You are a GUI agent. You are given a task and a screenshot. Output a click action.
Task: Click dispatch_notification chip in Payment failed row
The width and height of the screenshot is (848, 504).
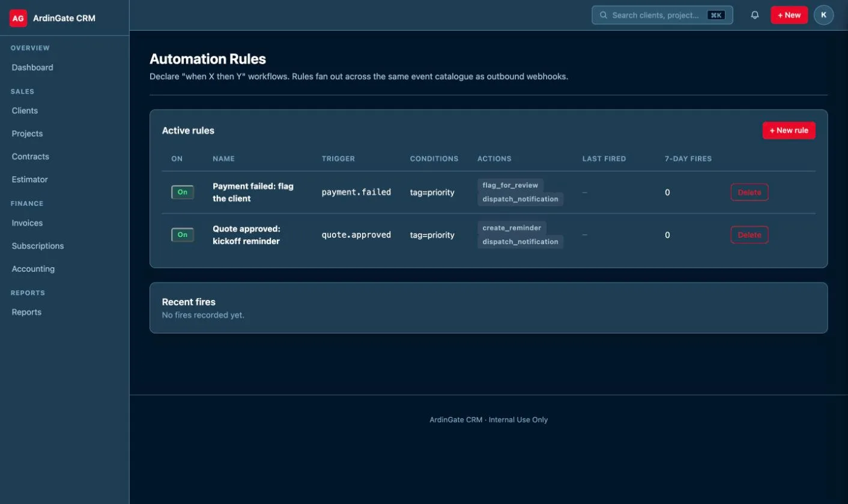click(x=520, y=199)
